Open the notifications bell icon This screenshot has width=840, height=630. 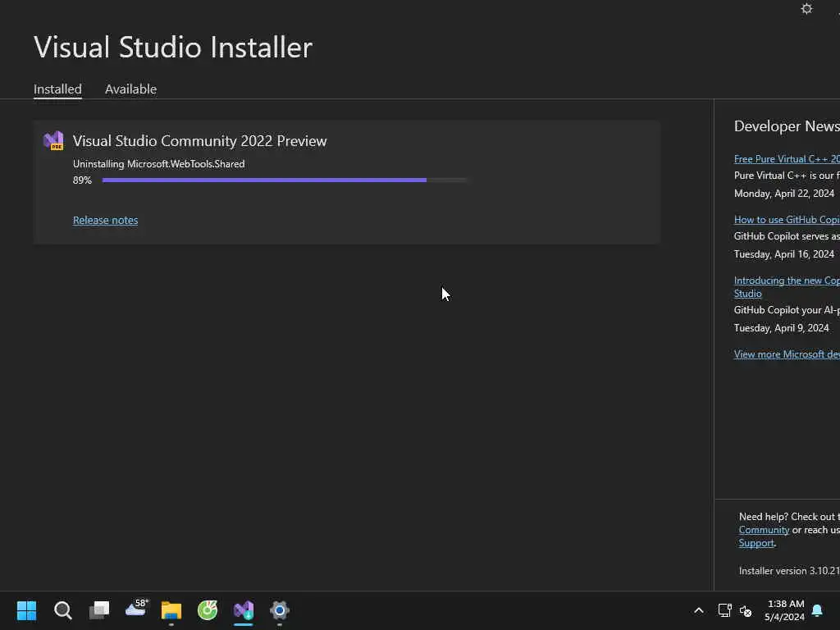pos(818,610)
